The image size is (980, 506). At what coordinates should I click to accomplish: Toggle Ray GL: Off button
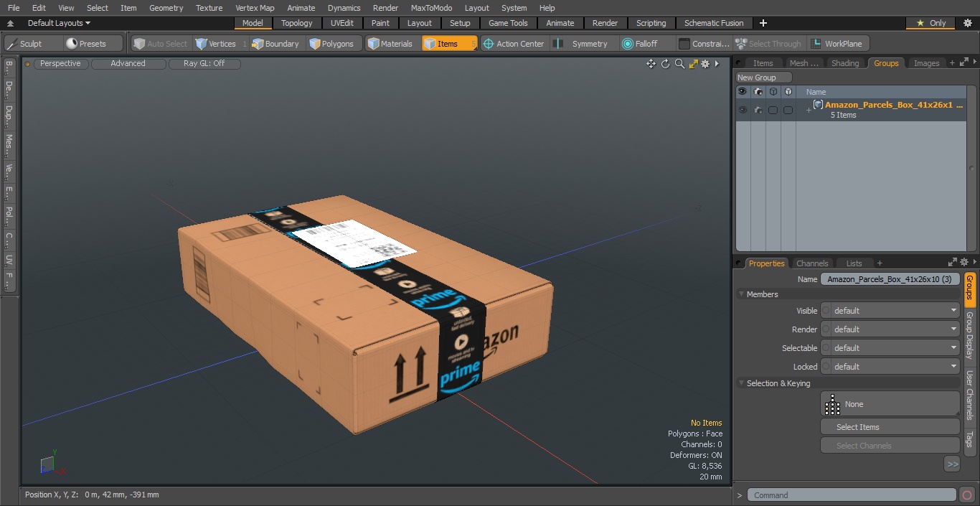pyautogui.click(x=204, y=64)
